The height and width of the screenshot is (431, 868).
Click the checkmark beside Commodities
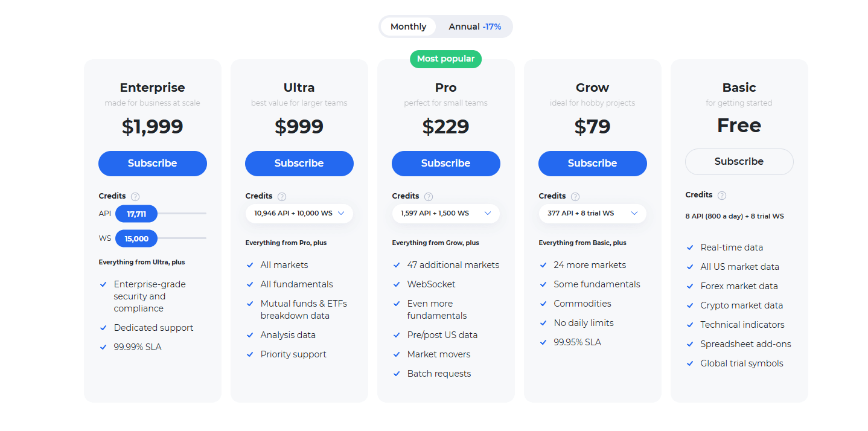pos(543,303)
